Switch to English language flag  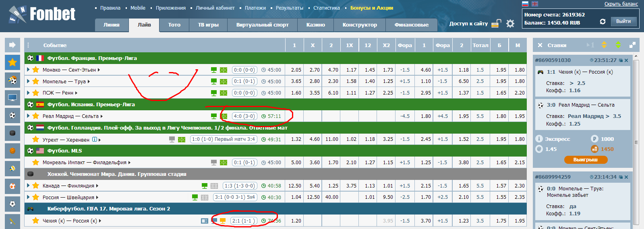pyautogui.click(x=535, y=4)
